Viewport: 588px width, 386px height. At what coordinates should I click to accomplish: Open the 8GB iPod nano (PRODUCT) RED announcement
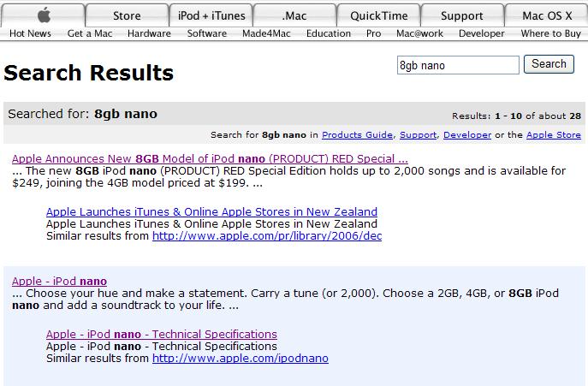[x=210, y=158]
